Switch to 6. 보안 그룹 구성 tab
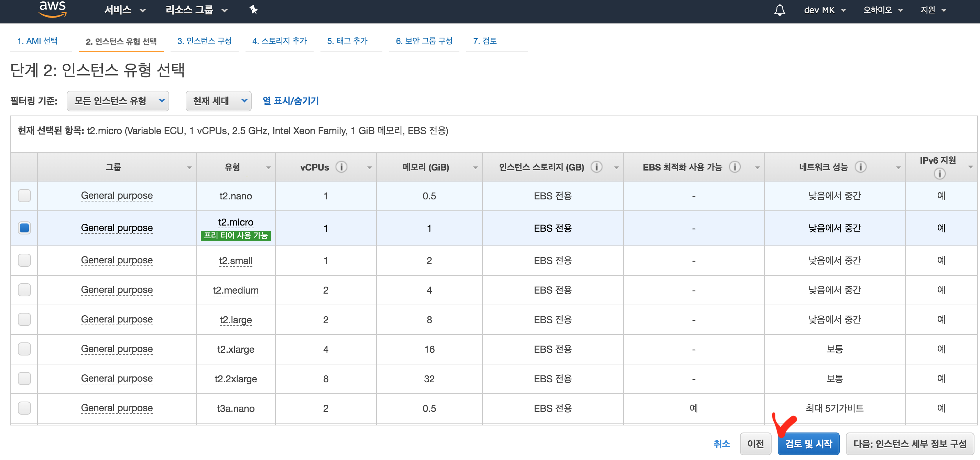The width and height of the screenshot is (980, 460). (x=424, y=41)
